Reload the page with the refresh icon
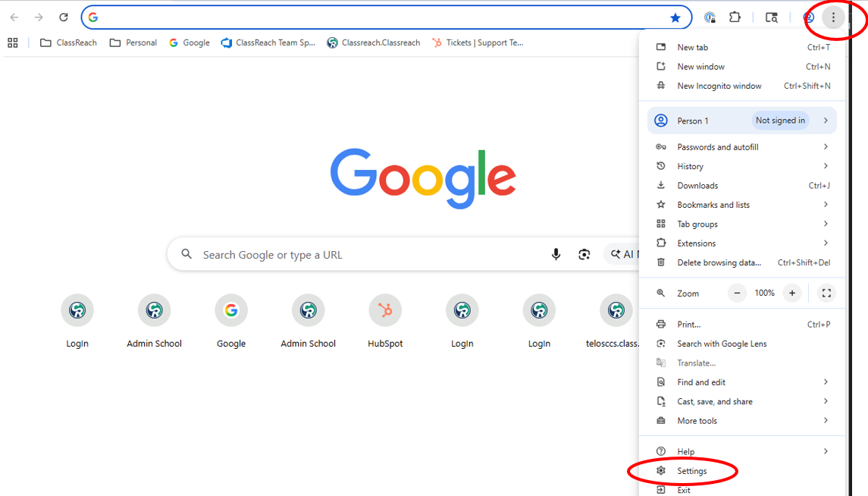Image resolution: width=868 pixels, height=496 pixels. point(63,16)
